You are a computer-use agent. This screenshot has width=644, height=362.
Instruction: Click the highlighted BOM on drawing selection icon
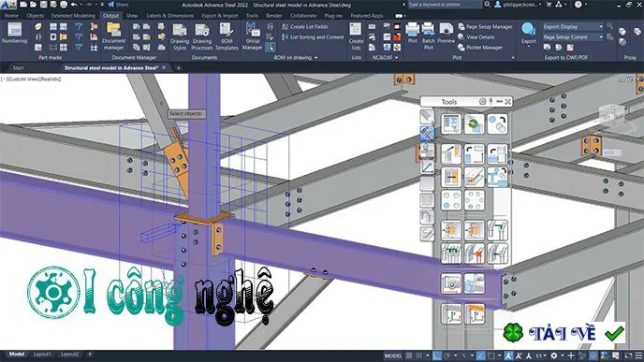coord(270,47)
